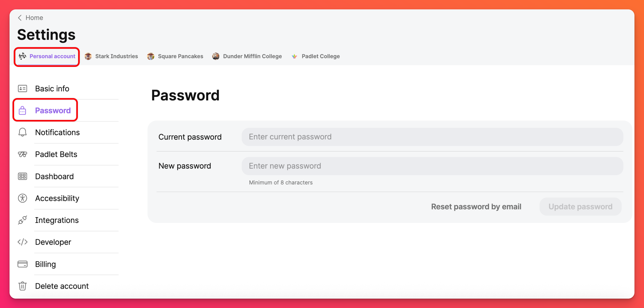The image size is (644, 308).
Task: Click the Accessibility person icon
Action: click(x=23, y=198)
